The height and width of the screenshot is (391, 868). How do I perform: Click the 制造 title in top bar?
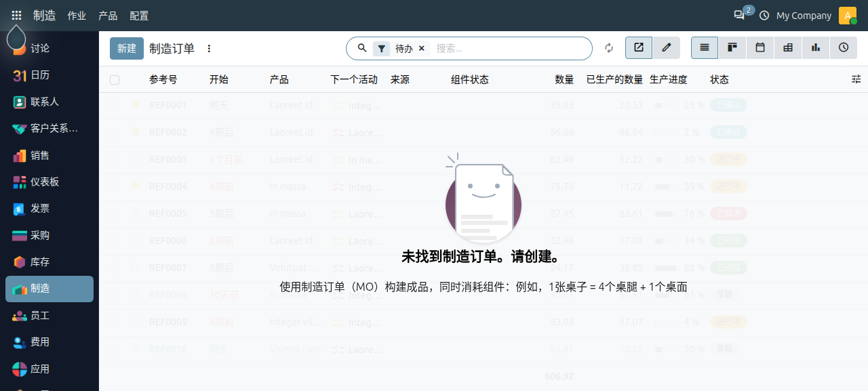pyautogui.click(x=45, y=15)
